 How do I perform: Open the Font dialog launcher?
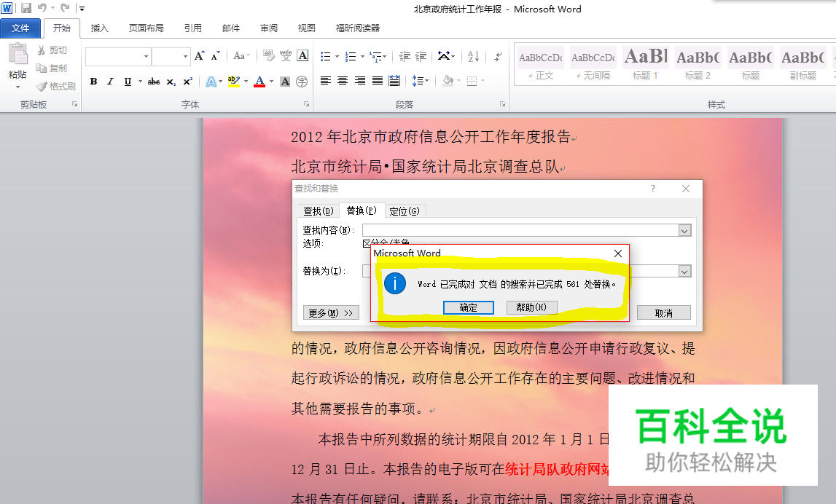pos(307,104)
